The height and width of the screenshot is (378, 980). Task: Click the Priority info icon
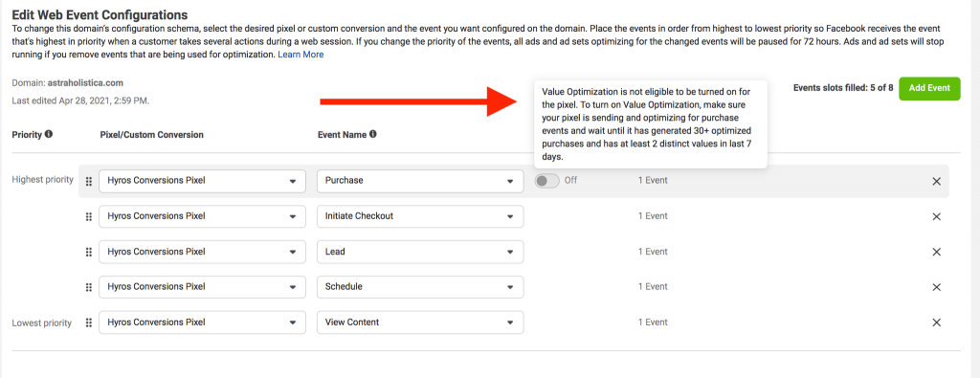[49, 134]
